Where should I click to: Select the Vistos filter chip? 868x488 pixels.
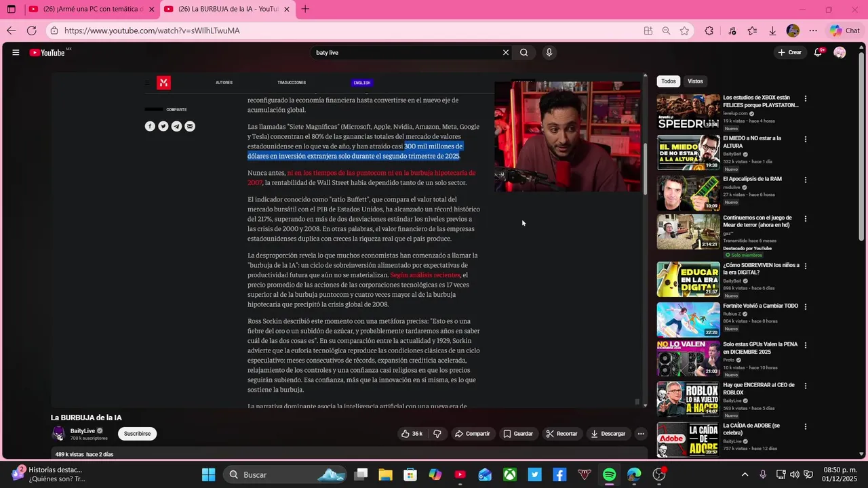[695, 81]
